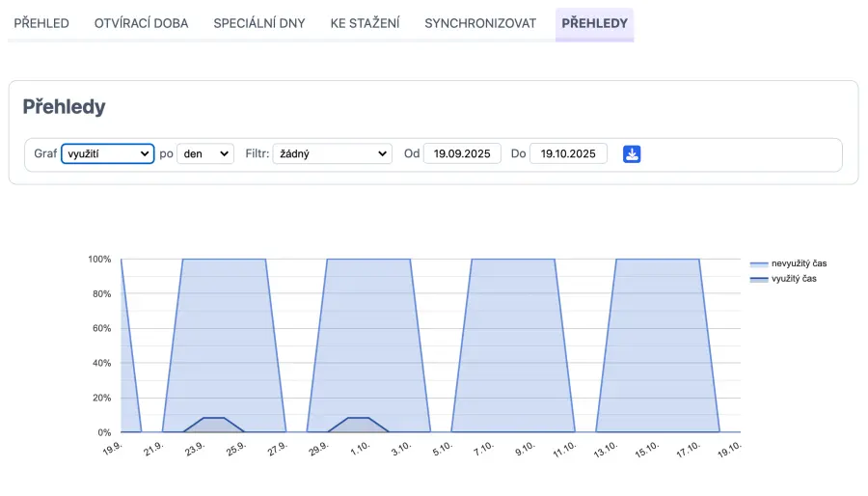Open the SYNCHRONIZOVAT tab

click(x=480, y=23)
